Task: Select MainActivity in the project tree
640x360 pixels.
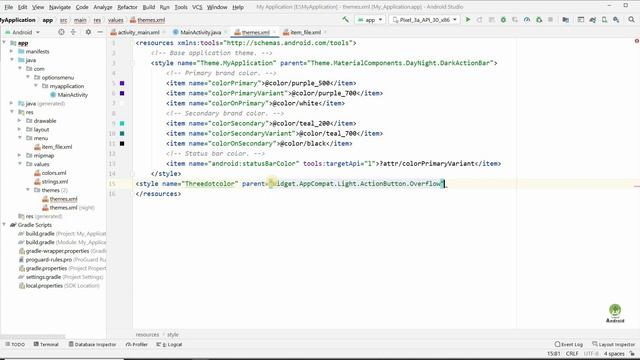Action: (x=69, y=95)
